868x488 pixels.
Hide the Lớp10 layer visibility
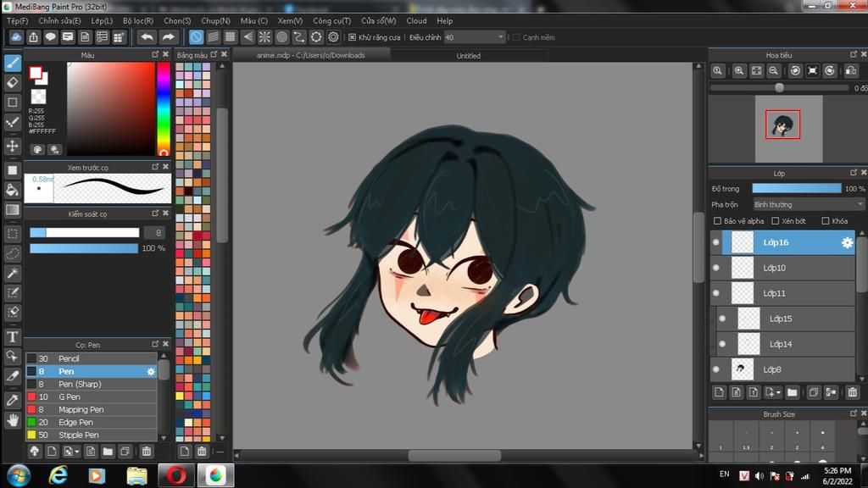tap(716, 268)
